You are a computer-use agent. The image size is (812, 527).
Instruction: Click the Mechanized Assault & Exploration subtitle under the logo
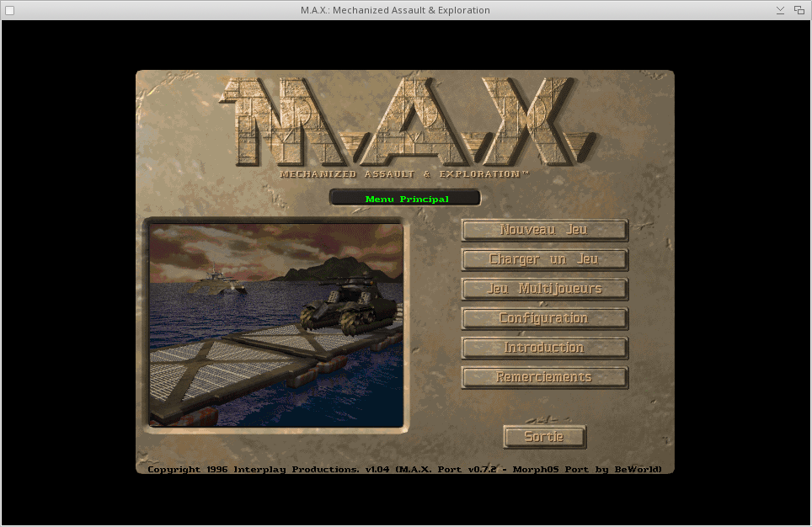point(404,174)
